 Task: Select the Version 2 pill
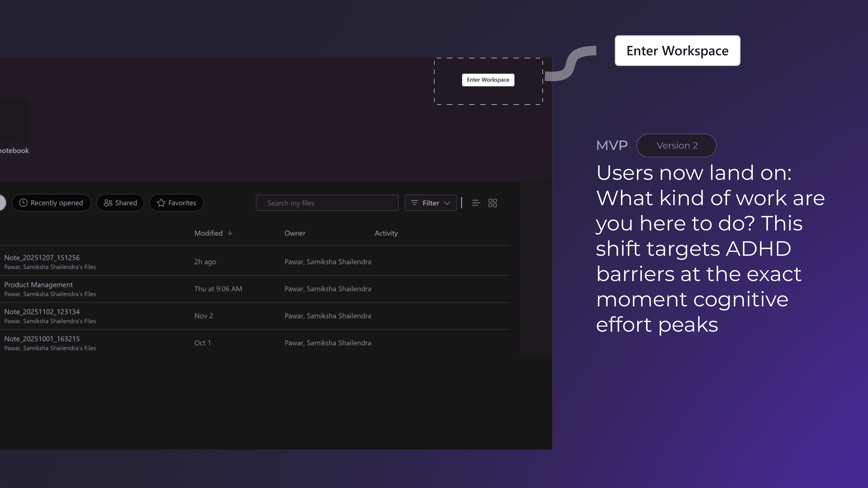coord(676,145)
